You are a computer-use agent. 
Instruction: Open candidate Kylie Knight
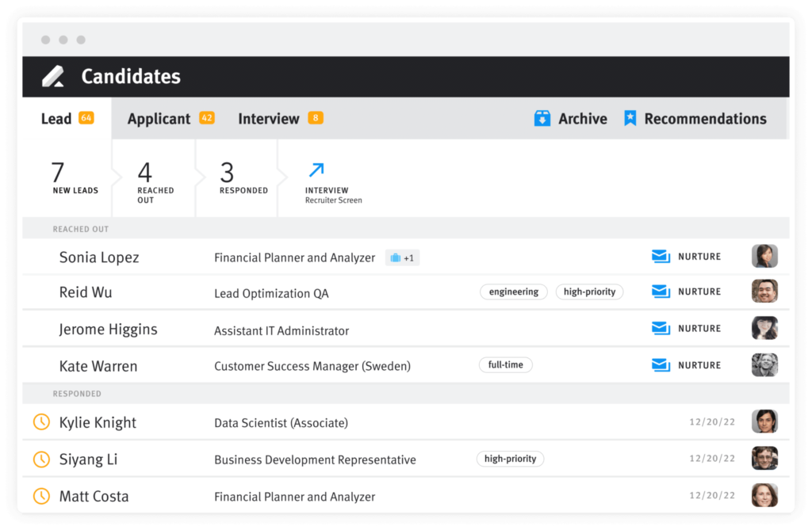98,422
